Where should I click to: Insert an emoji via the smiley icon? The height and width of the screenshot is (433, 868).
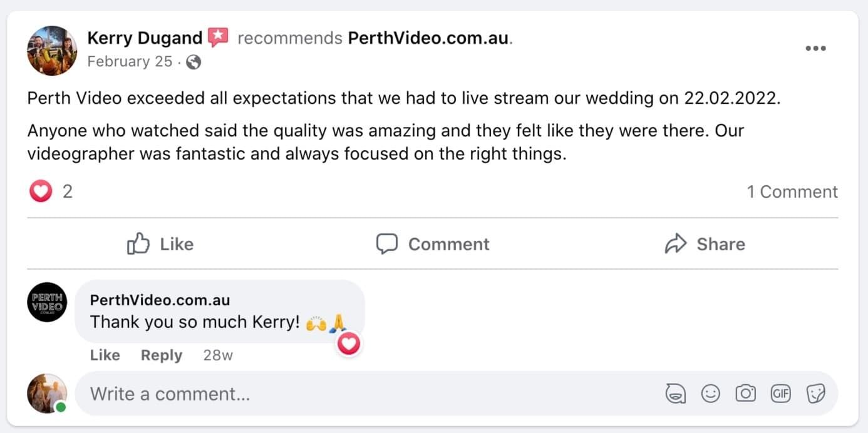[710, 394]
